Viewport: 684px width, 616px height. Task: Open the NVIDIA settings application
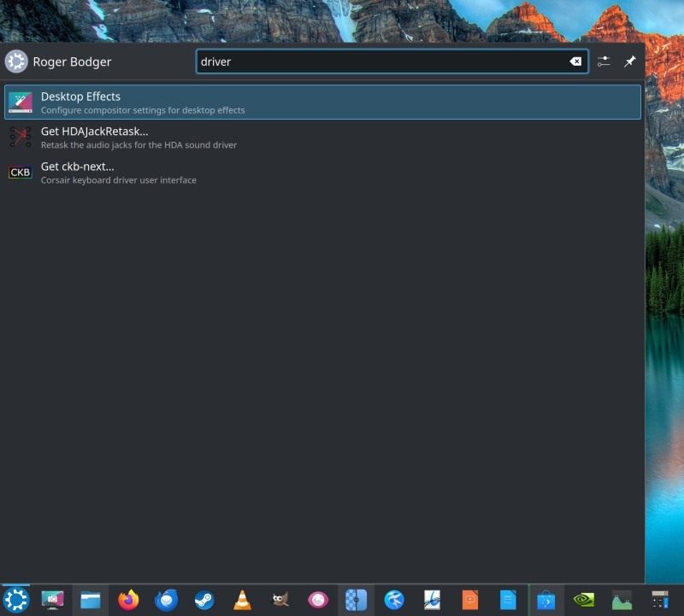tap(584, 600)
